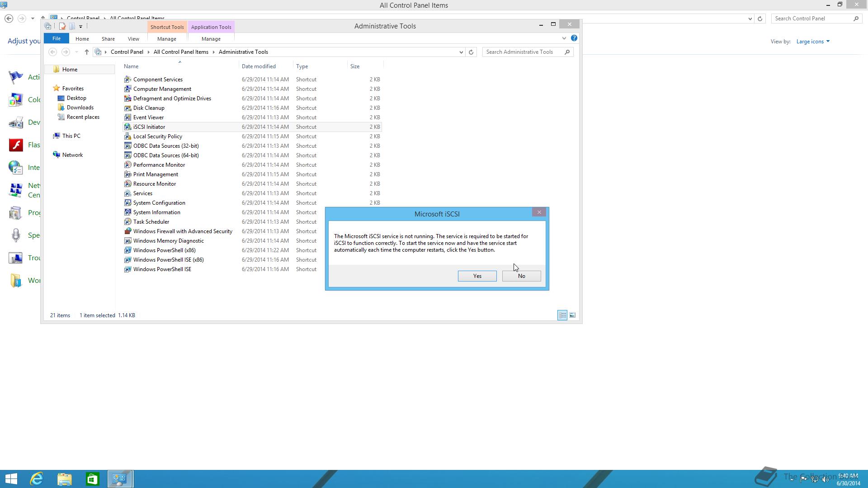Open the Manage tab under Shortcut Tools

click(167, 39)
